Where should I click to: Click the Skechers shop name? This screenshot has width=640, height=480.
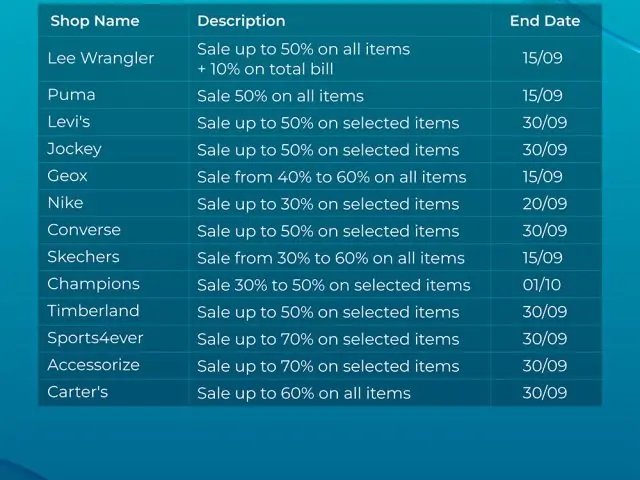click(x=83, y=257)
